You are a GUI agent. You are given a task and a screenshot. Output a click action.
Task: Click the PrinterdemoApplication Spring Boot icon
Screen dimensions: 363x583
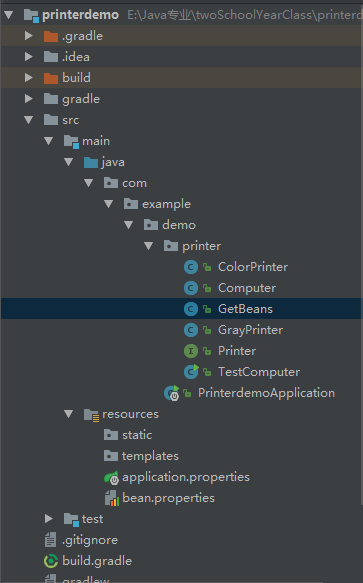pyautogui.click(x=171, y=393)
